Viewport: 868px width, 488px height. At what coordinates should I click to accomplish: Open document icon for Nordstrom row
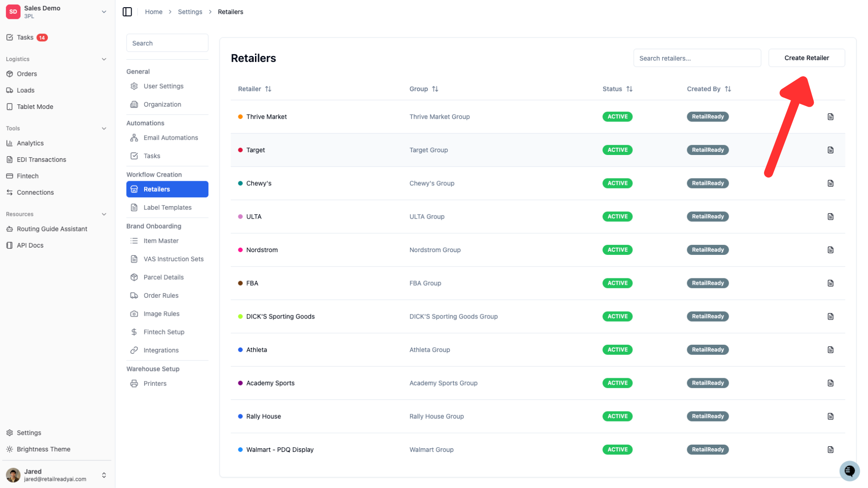coord(830,250)
